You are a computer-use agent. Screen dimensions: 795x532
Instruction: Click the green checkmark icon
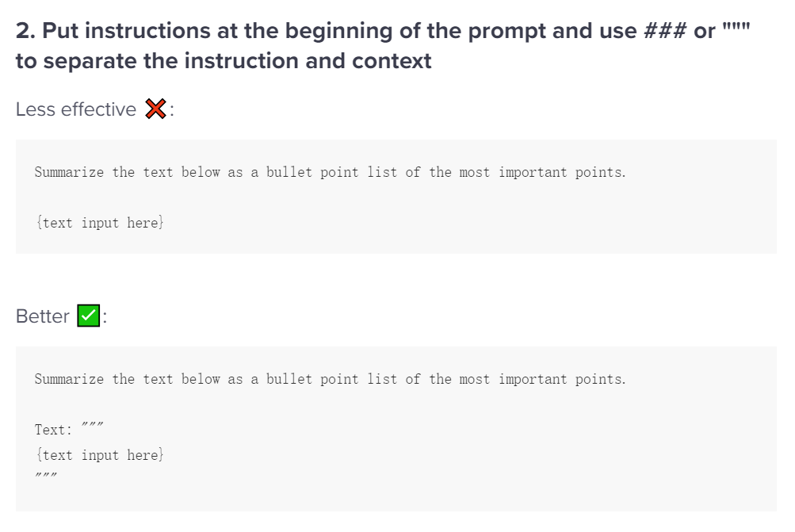pyautogui.click(x=88, y=316)
